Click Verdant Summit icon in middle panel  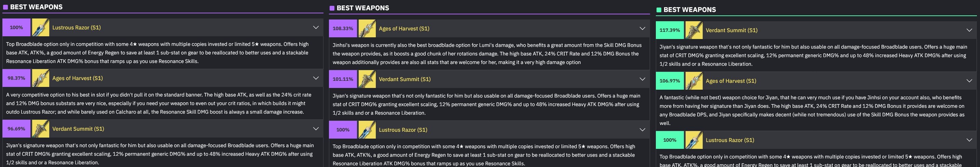tap(367, 79)
